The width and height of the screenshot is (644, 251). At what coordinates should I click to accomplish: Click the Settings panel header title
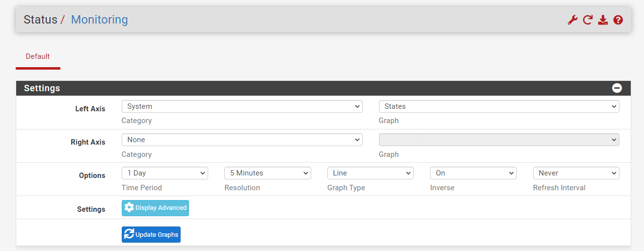pyautogui.click(x=42, y=88)
